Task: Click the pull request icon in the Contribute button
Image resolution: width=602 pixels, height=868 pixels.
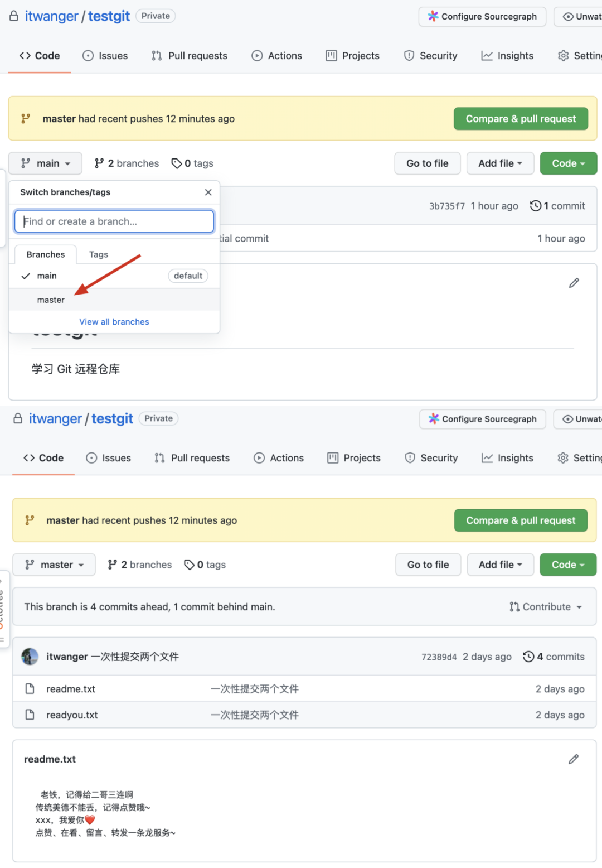Action: click(x=514, y=606)
